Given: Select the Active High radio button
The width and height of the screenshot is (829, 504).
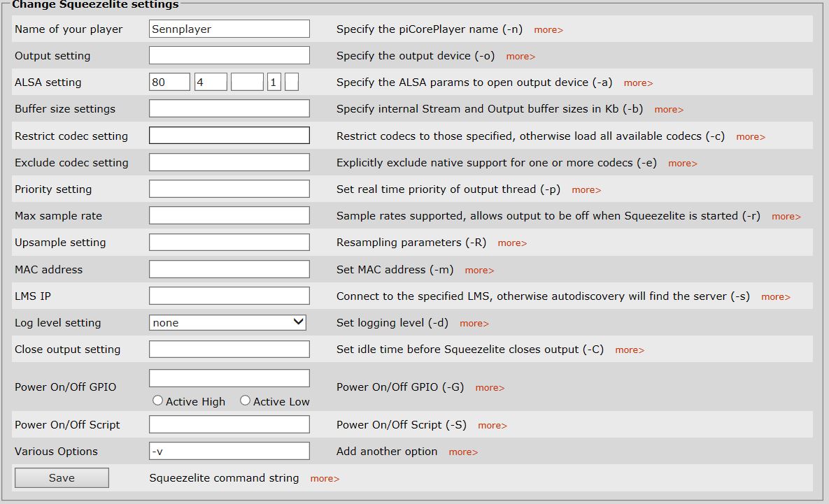Looking at the screenshot, I should coord(157,401).
